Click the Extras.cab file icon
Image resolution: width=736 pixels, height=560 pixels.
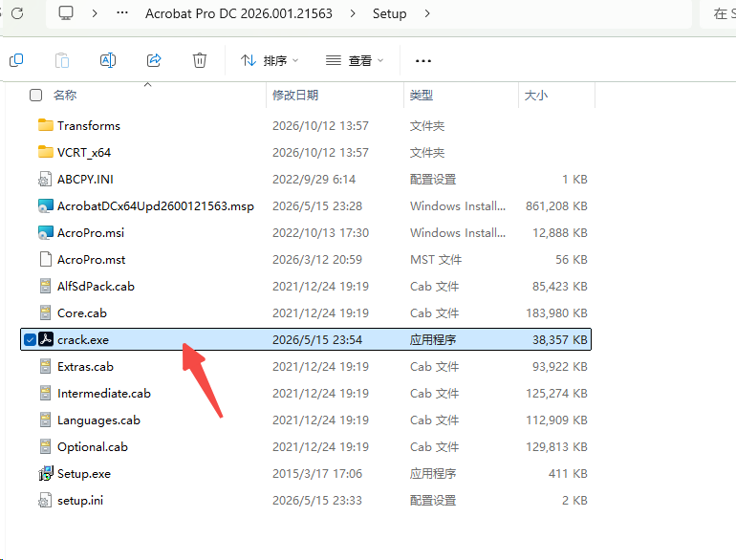coord(45,366)
